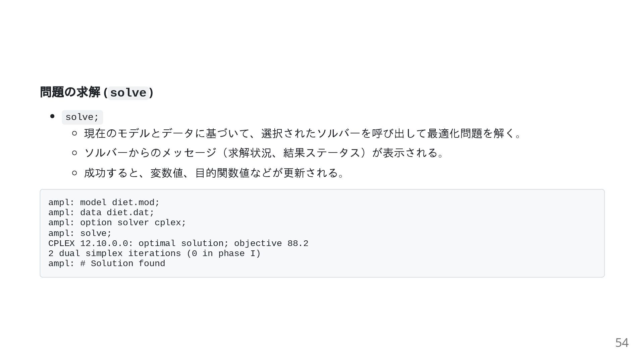Click the '2 dual simplex iterations' line

coord(154,253)
